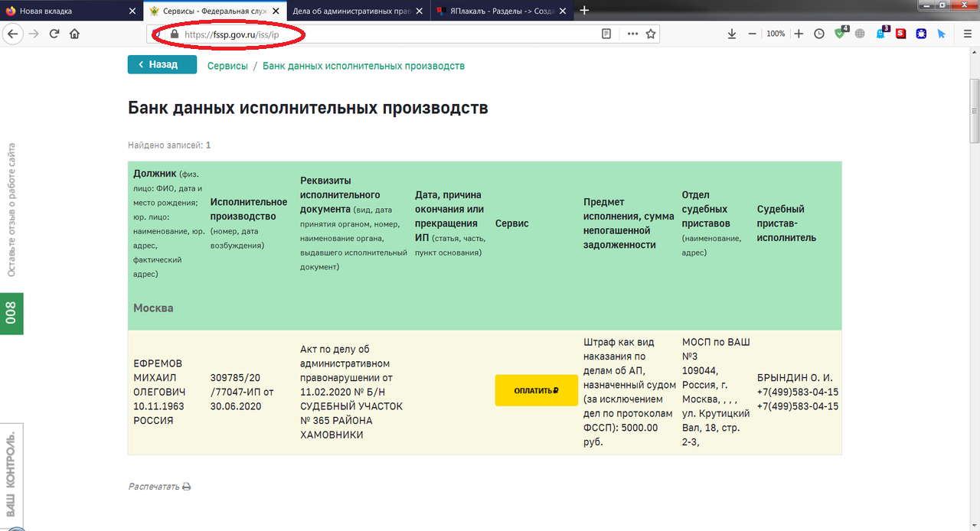980x531 pixels.
Task: Close the Новая вкладка tab
Action: (x=132, y=11)
